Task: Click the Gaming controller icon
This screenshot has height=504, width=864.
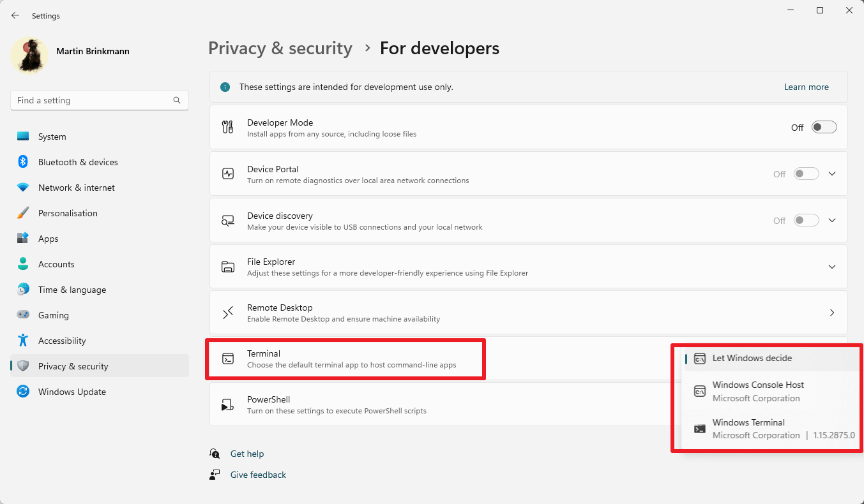Action: [x=23, y=315]
